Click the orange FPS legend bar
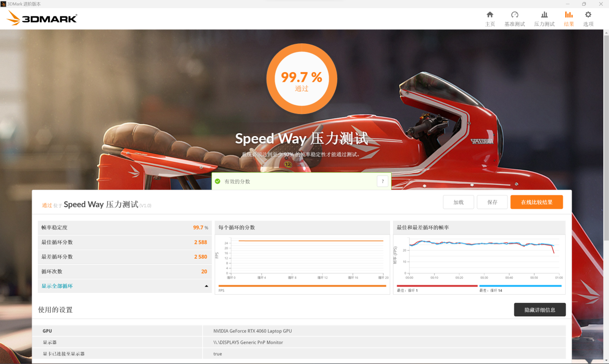The image size is (609, 364). [302, 286]
